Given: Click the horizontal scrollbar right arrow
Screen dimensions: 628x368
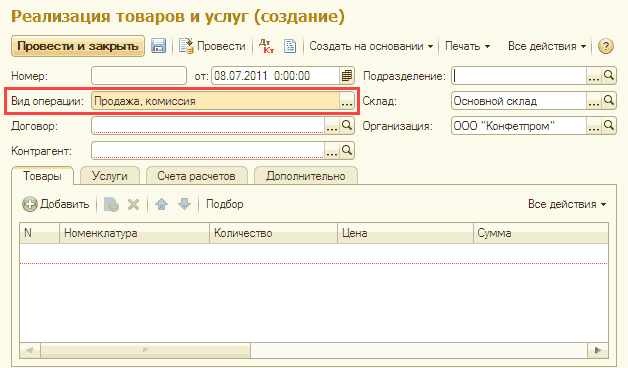Looking at the screenshot, I should (598, 350).
